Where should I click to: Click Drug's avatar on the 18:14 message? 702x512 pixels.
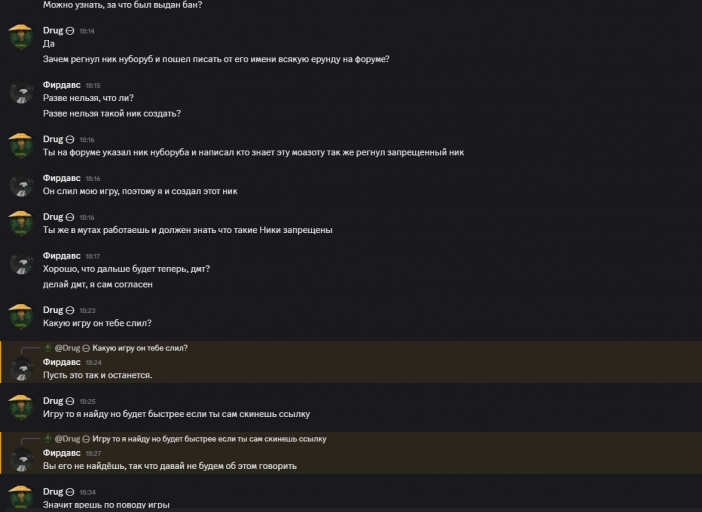21,40
